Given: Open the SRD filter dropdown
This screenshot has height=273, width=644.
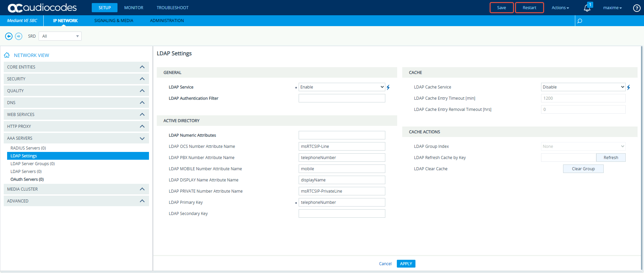Looking at the screenshot, I should (x=60, y=36).
